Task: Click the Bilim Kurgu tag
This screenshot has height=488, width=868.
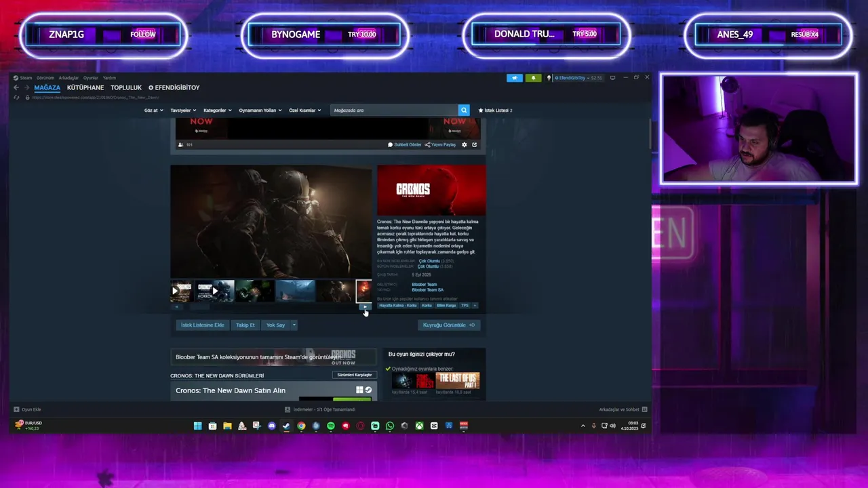Action: 446,306
